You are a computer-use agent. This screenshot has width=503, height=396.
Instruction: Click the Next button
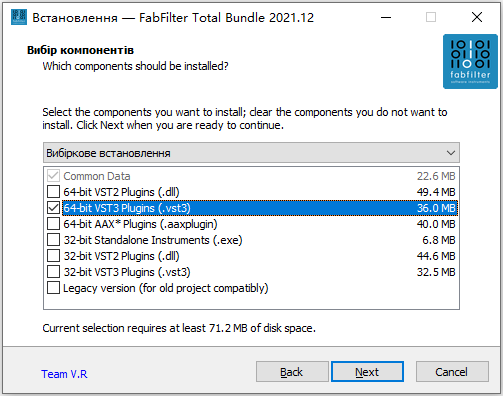(x=367, y=372)
